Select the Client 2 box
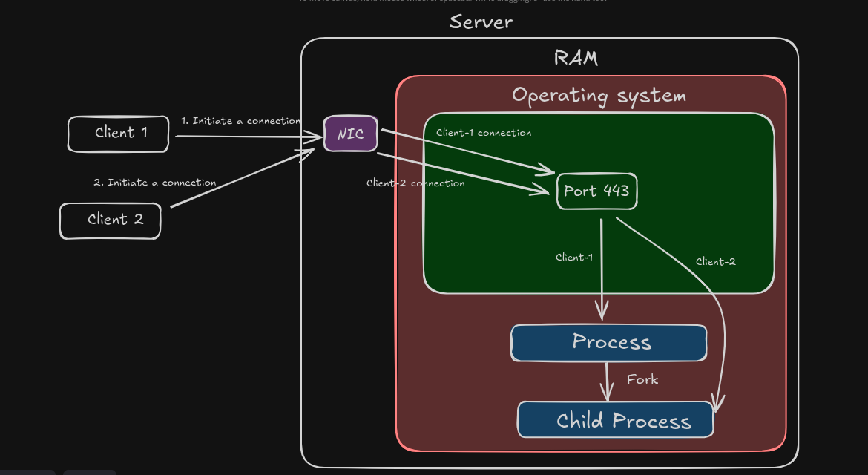 tap(111, 220)
